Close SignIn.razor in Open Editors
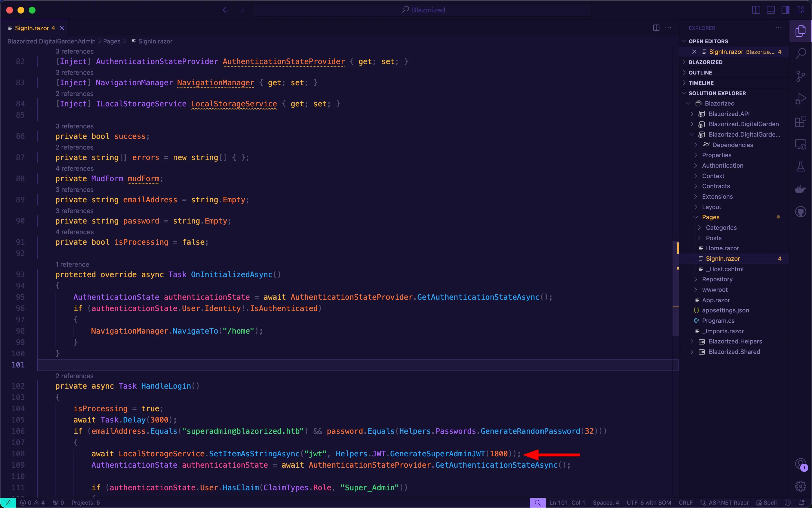This screenshot has width=812, height=508. tap(694, 52)
